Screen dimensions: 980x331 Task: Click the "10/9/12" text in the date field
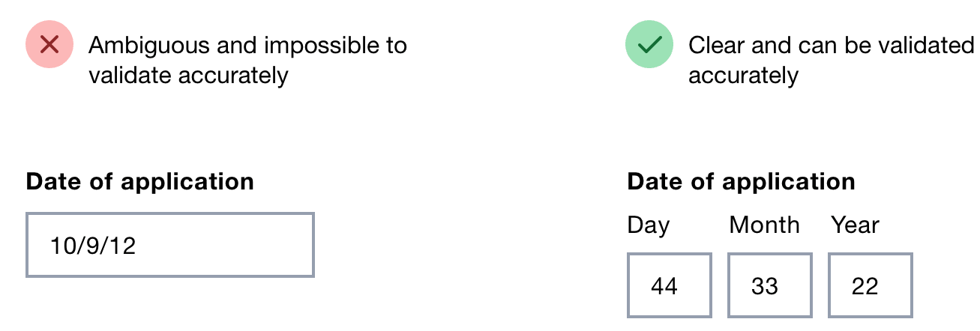coord(92,246)
